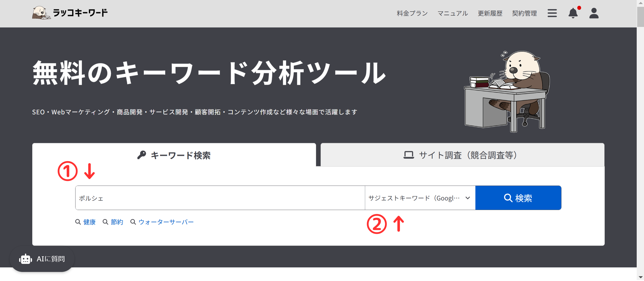Expand サジェストキーワード search type dropdown

[x=420, y=198]
